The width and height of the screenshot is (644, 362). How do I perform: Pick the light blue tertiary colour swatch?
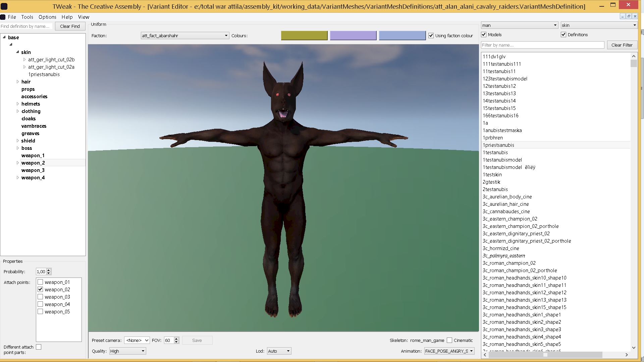tap(402, 36)
